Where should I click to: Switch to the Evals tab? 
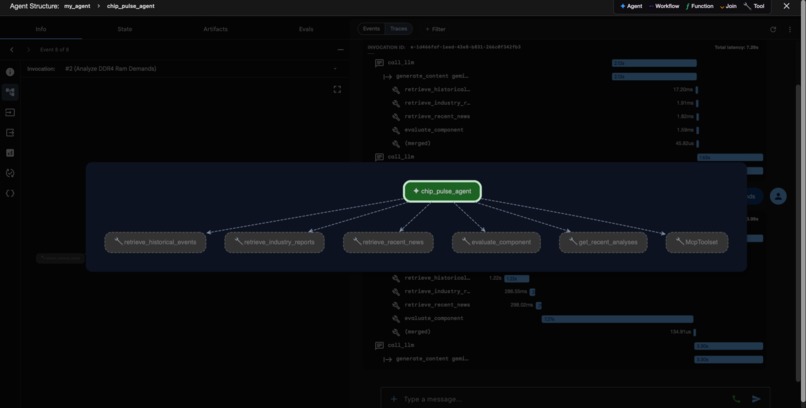(x=306, y=29)
